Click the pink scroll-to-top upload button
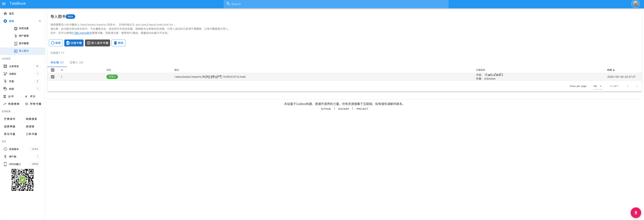Viewport: 644px width, 220px height. (636, 212)
